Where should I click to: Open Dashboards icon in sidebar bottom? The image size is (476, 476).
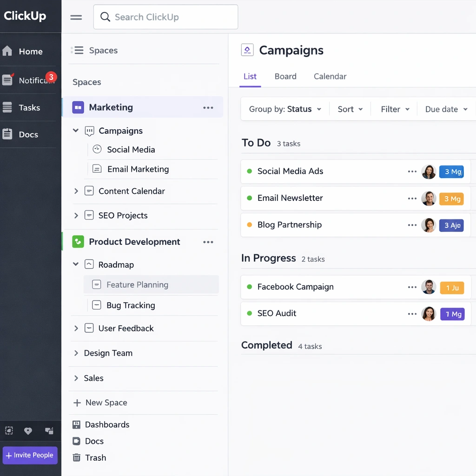[77, 424]
